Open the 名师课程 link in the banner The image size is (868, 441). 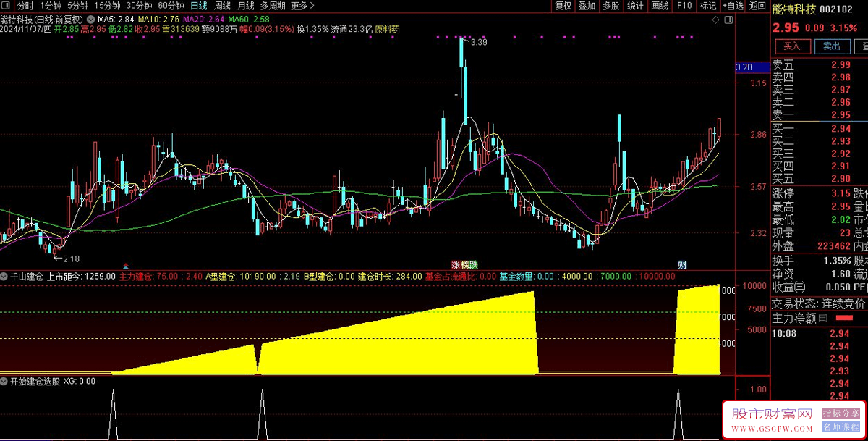[x=841, y=428]
